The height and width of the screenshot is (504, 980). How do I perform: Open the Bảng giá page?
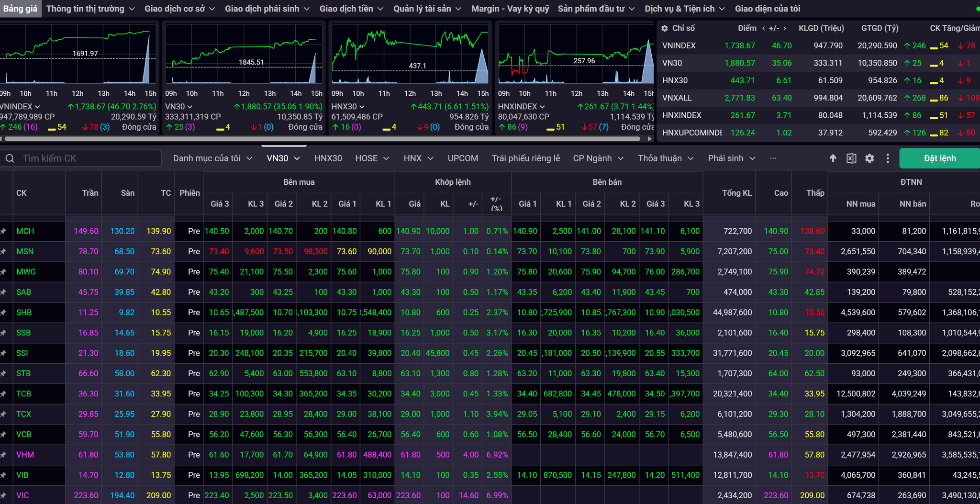click(21, 9)
